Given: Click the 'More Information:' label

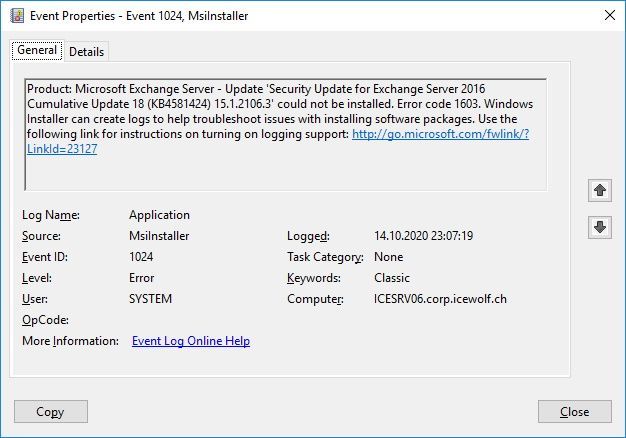Looking at the screenshot, I should (x=70, y=341).
